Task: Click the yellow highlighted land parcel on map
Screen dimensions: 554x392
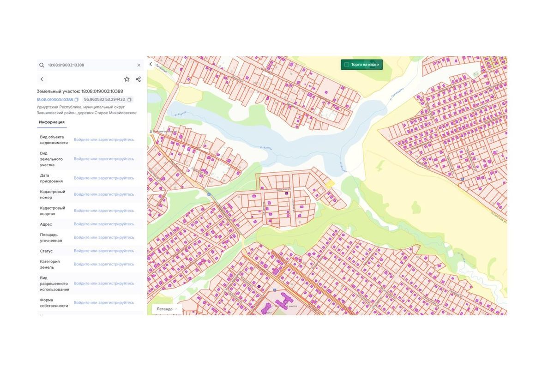Action: [330, 184]
